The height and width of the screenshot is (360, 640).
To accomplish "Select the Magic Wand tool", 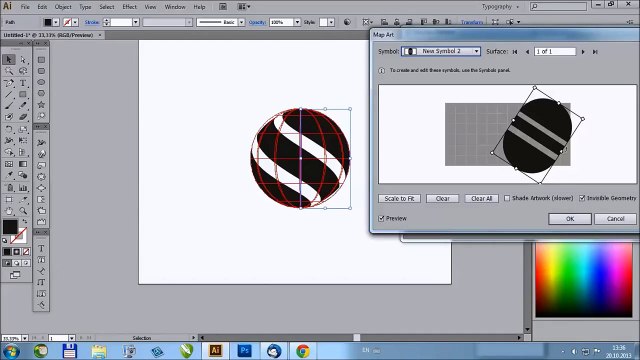I will pos(9,71).
